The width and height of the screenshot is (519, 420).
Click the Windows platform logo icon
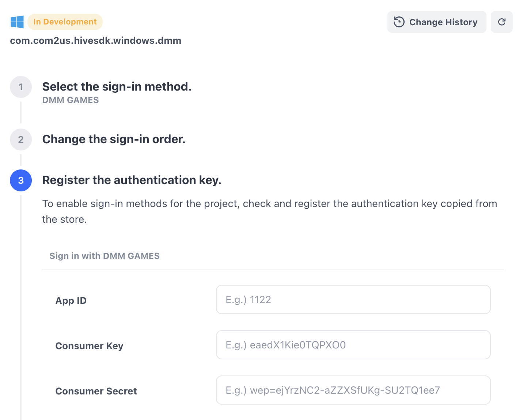pyautogui.click(x=17, y=22)
